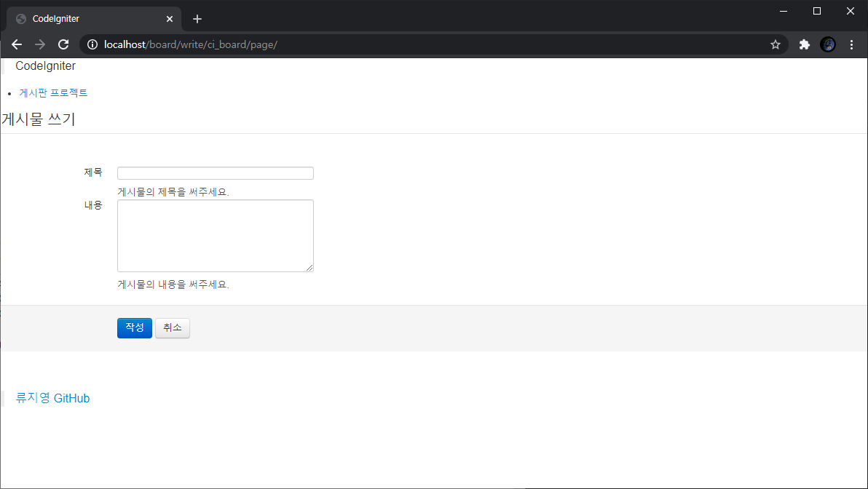
Task: Open the 게시판 프로젝트 link
Action: click(x=53, y=92)
